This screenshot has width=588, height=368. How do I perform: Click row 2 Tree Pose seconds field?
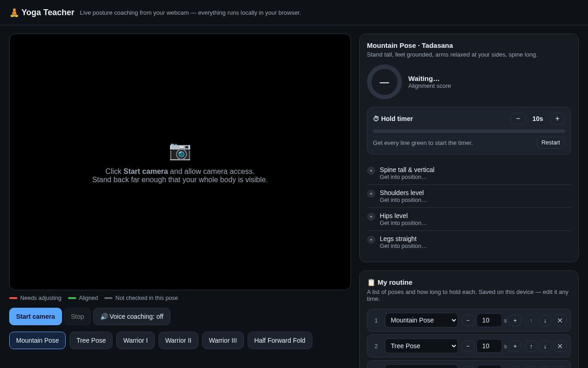point(489,346)
